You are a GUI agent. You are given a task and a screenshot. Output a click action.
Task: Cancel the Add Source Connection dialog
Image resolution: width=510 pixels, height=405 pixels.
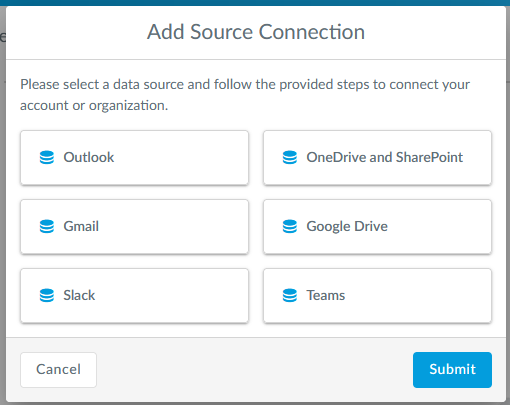[x=58, y=370]
